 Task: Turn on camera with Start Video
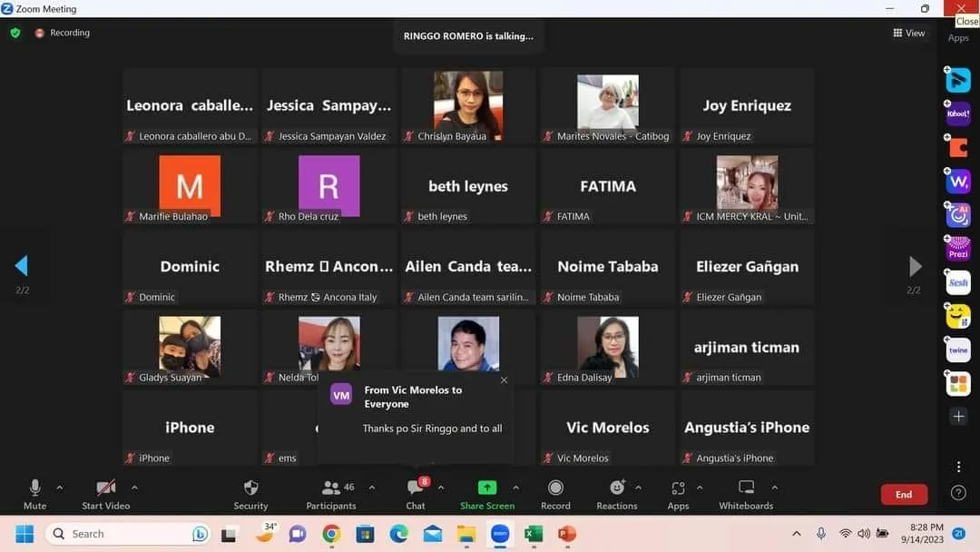[105, 495]
